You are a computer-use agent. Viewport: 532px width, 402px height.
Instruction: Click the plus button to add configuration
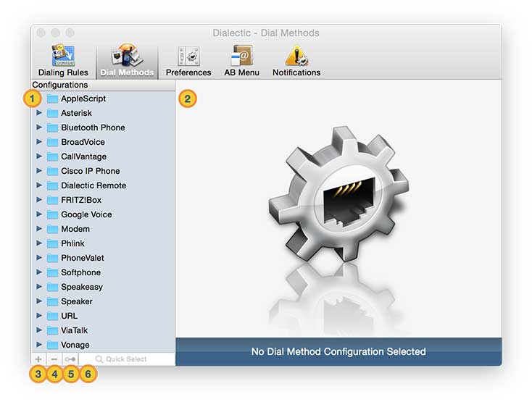click(38, 359)
